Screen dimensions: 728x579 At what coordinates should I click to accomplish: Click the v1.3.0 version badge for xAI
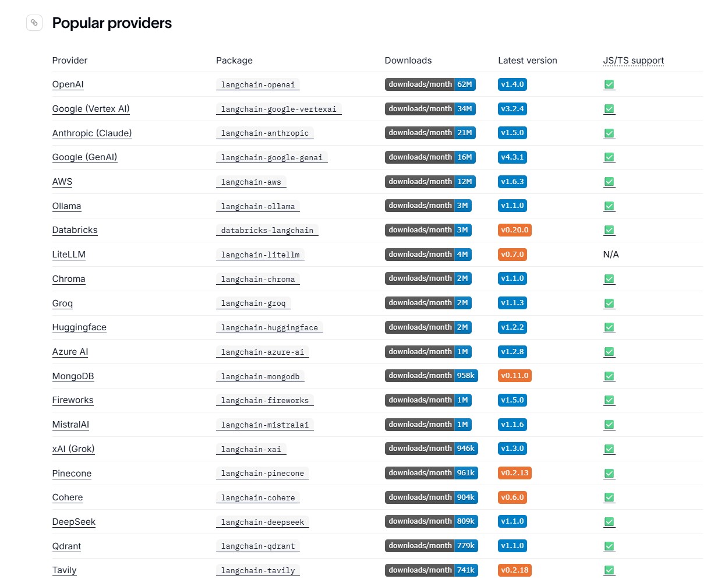coord(513,449)
